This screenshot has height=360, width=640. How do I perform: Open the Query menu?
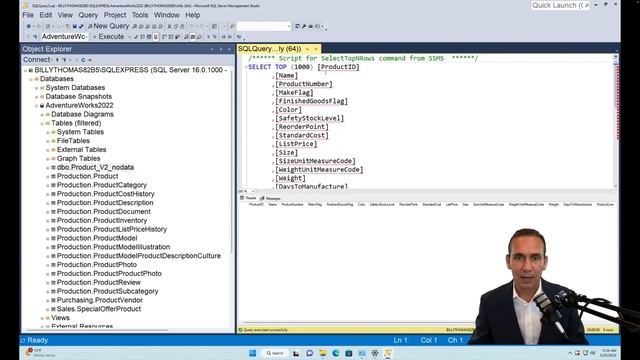click(88, 15)
